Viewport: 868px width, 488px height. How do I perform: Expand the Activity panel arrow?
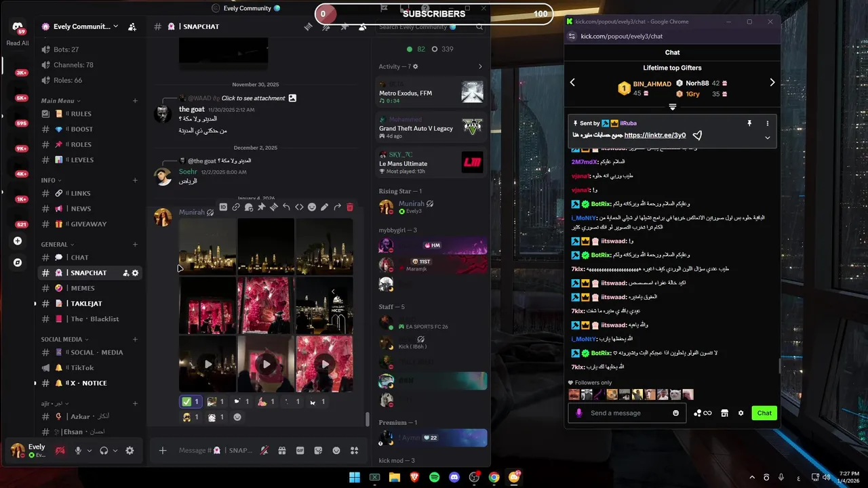pos(480,66)
